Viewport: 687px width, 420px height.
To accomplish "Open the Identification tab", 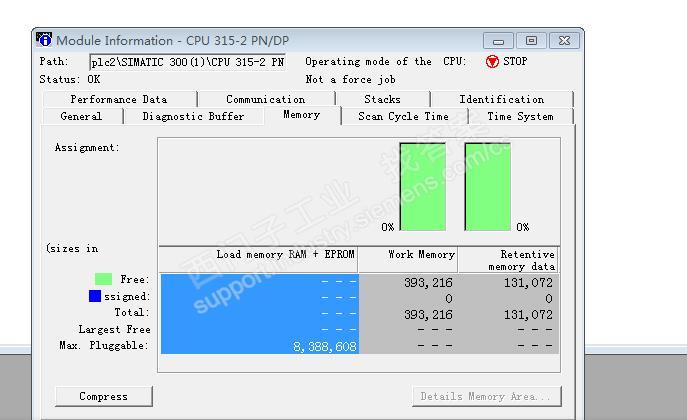I will click(502, 99).
